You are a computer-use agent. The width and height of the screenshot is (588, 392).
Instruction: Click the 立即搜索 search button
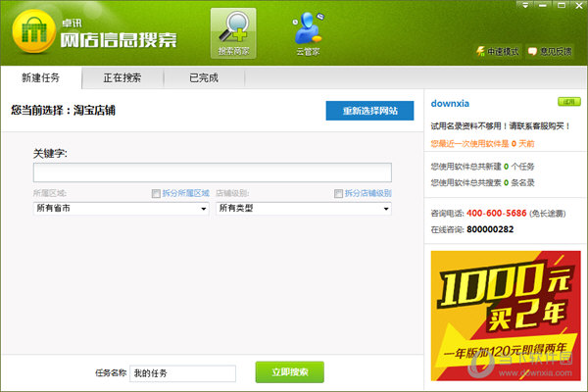(289, 372)
